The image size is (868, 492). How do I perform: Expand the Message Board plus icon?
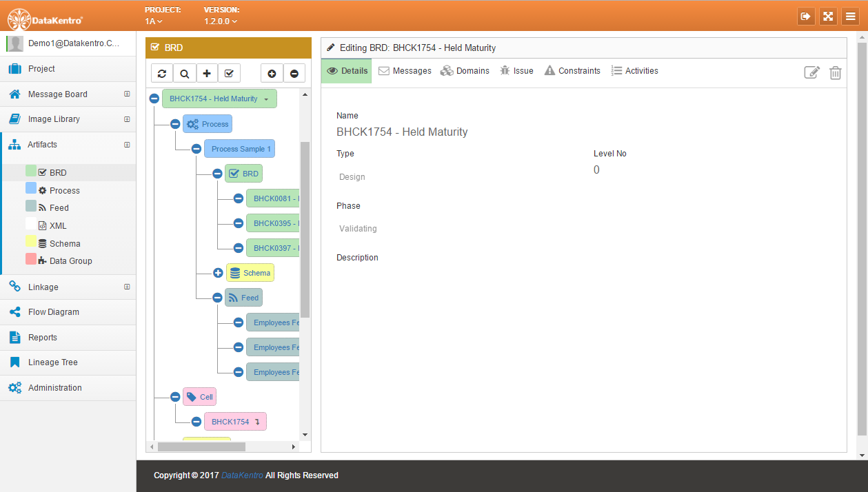pos(127,94)
